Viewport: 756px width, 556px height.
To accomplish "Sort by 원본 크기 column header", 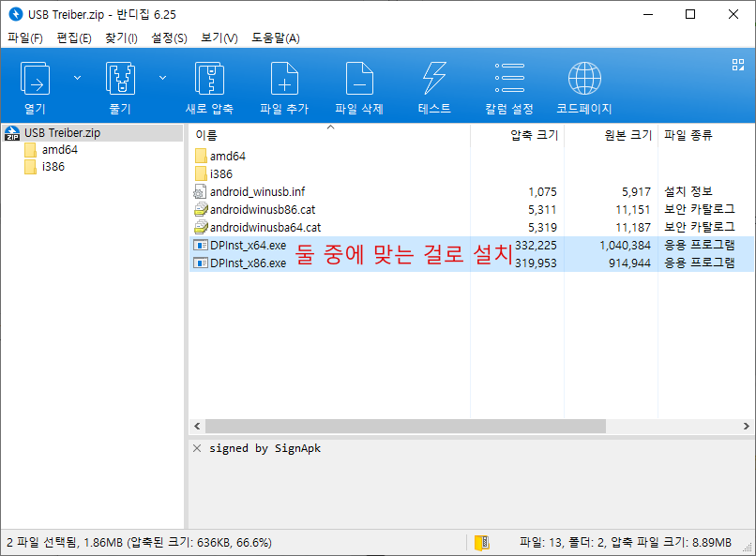I will (611, 135).
